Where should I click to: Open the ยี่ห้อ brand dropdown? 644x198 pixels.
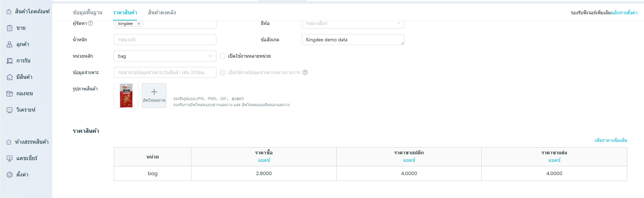point(353,23)
